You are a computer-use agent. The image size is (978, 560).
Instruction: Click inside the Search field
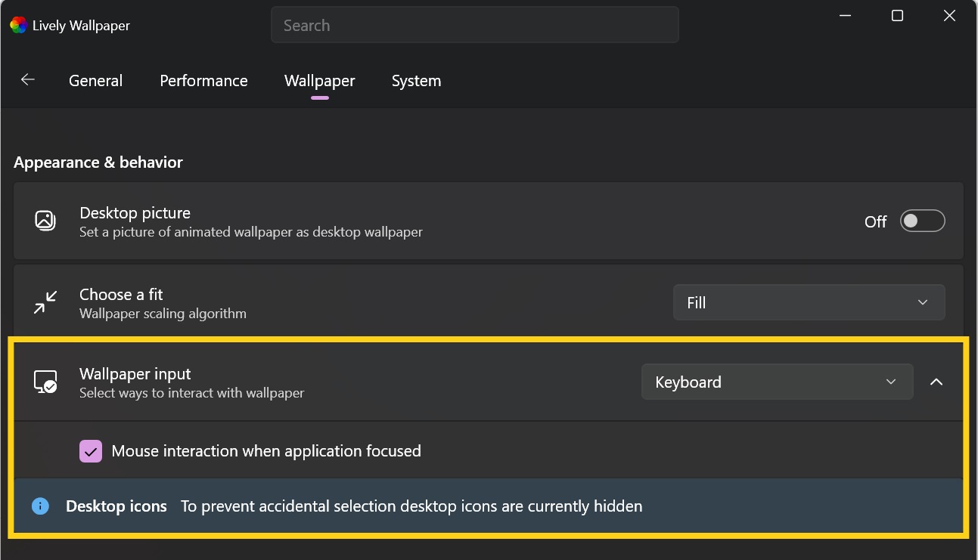point(475,24)
